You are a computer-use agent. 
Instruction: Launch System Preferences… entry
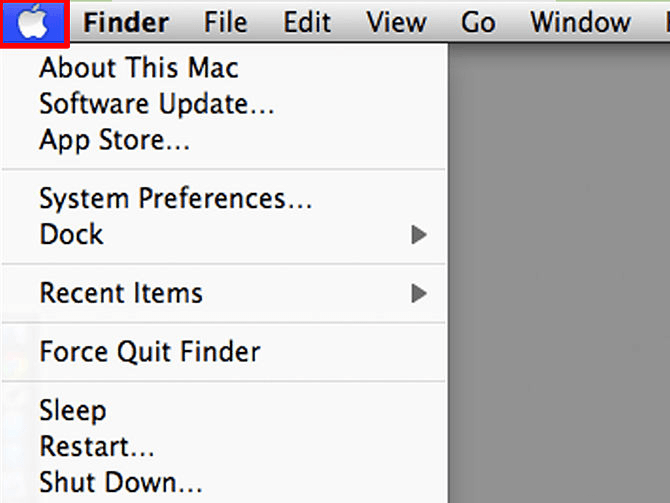click(176, 199)
